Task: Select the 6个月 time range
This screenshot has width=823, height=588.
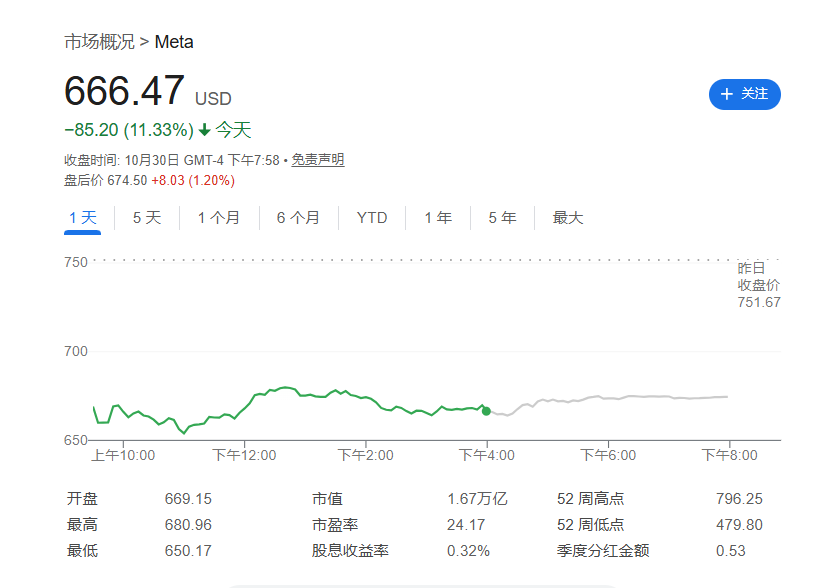Action: 297,217
